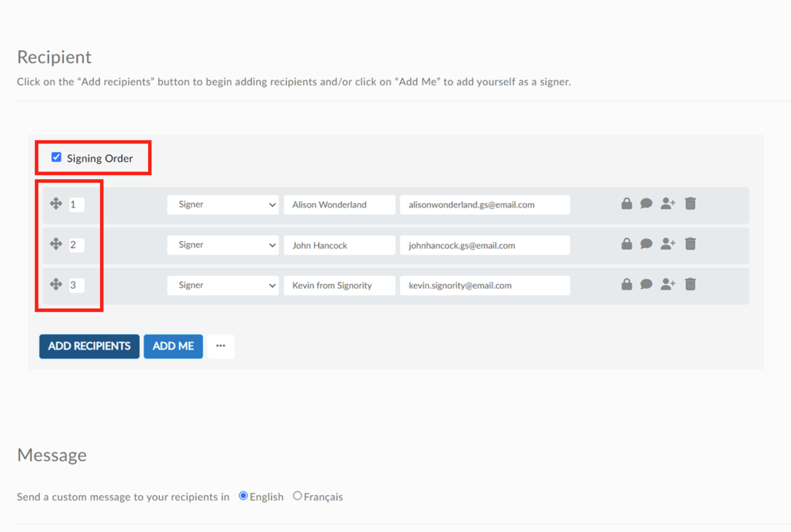Click add-person icon for Kevin from Signority
Image resolution: width=791 pixels, height=532 pixels.
click(667, 284)
